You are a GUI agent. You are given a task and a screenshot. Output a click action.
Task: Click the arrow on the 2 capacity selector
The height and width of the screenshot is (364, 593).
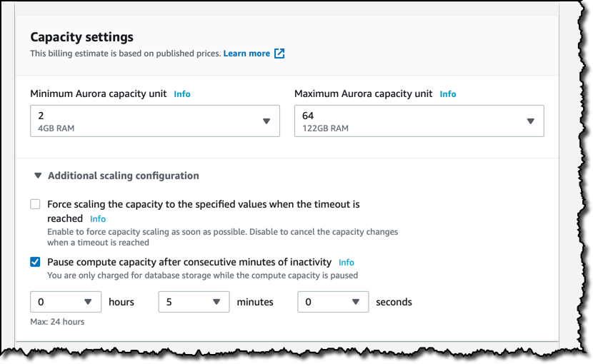click(x=266, y=121)
